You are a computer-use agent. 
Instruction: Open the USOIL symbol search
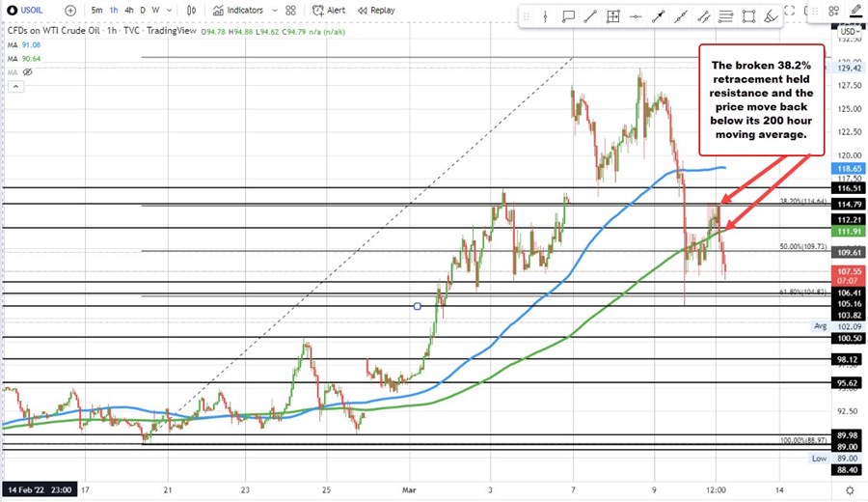click(26, 10)
